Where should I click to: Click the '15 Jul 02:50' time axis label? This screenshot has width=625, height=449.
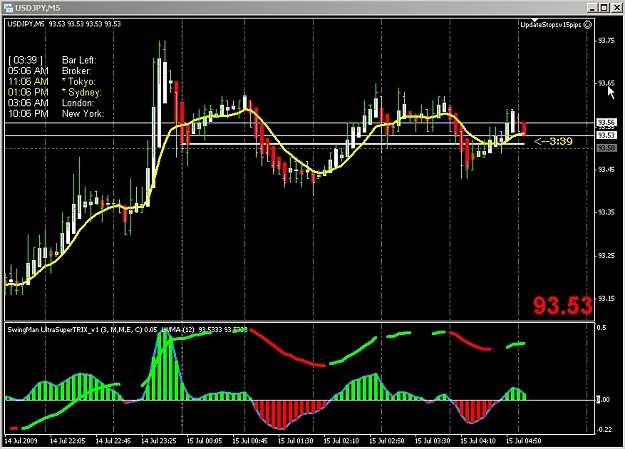(x=387, y=441)
